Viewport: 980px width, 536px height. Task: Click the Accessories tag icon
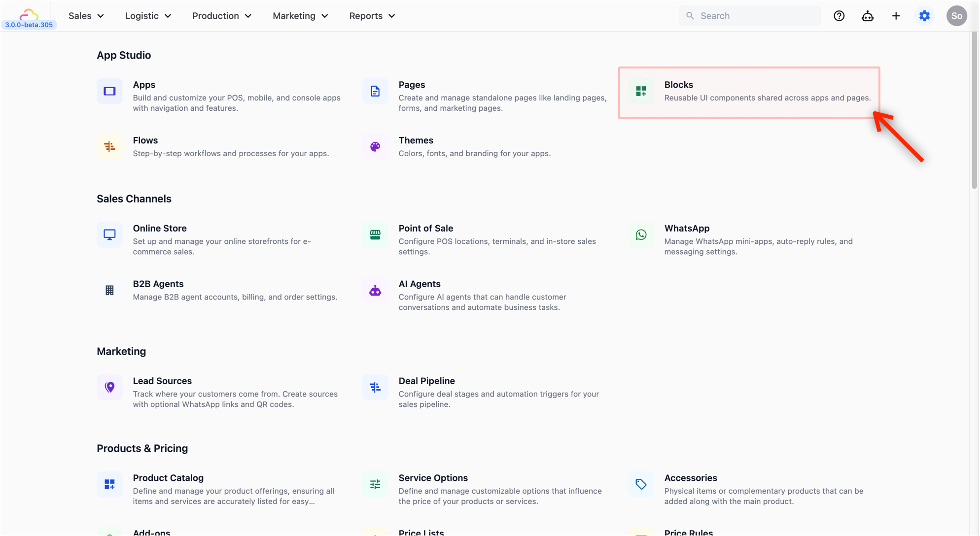641,484
